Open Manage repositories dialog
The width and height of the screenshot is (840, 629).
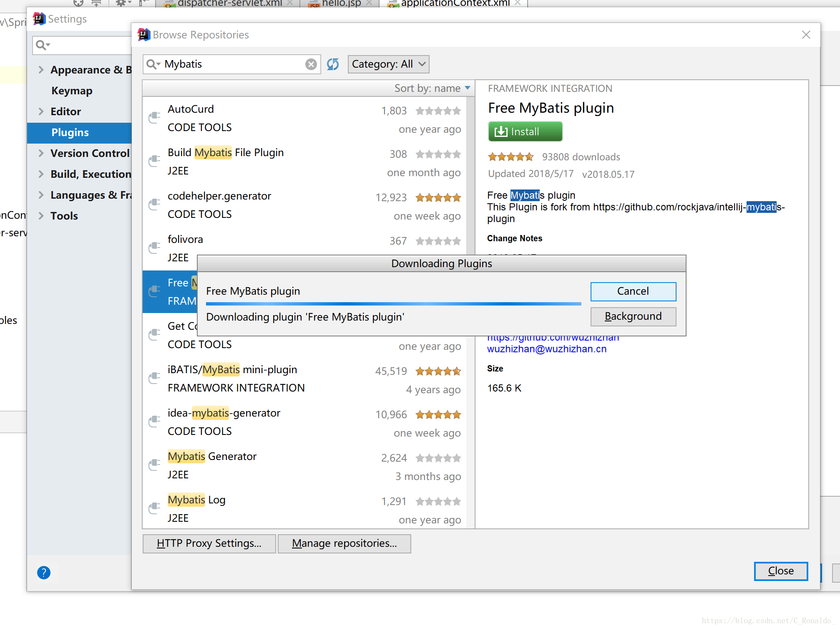(x=345, y=543)
